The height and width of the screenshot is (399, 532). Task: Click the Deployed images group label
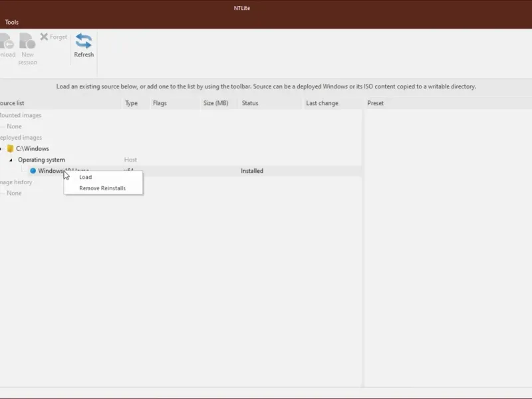21,138
